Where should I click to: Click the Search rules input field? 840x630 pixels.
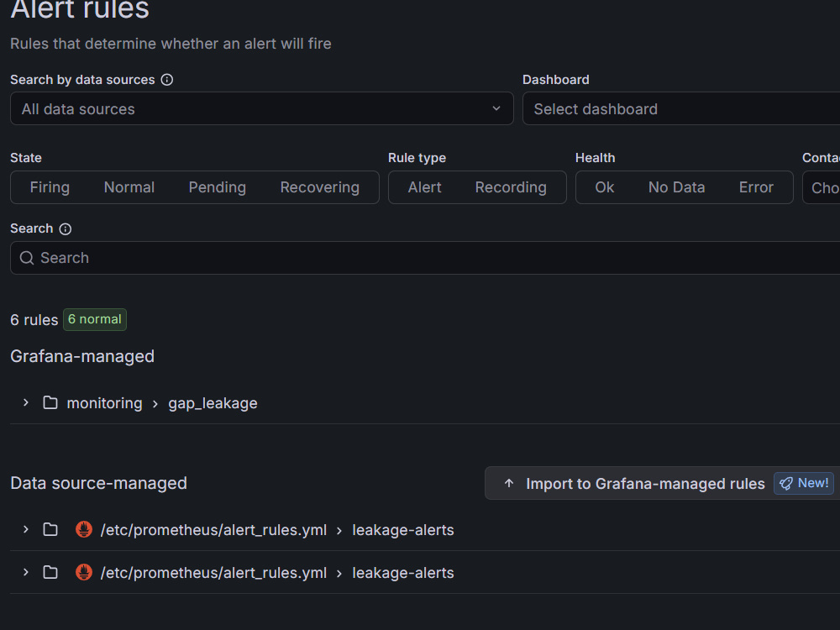click(x=425, y=258)
